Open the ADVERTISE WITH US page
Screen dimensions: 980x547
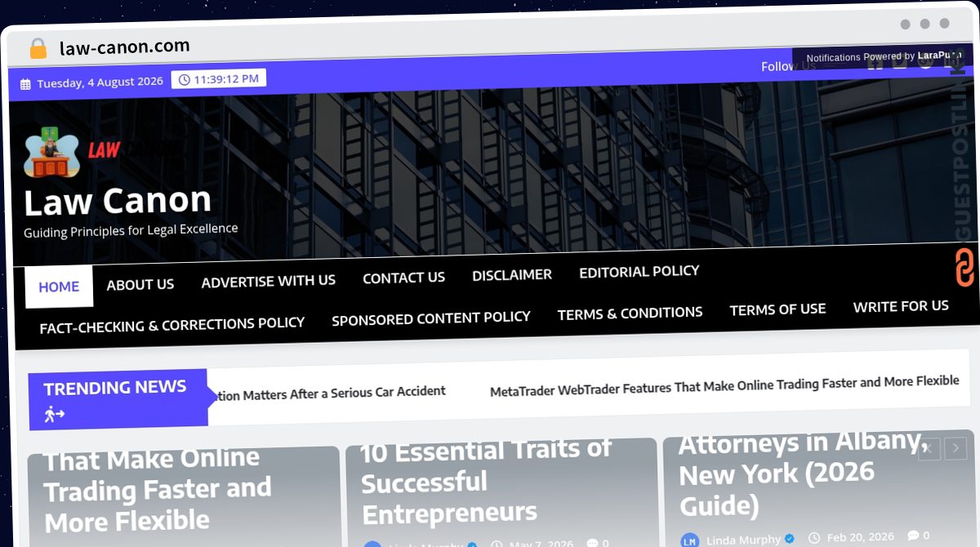coord(269,281)
